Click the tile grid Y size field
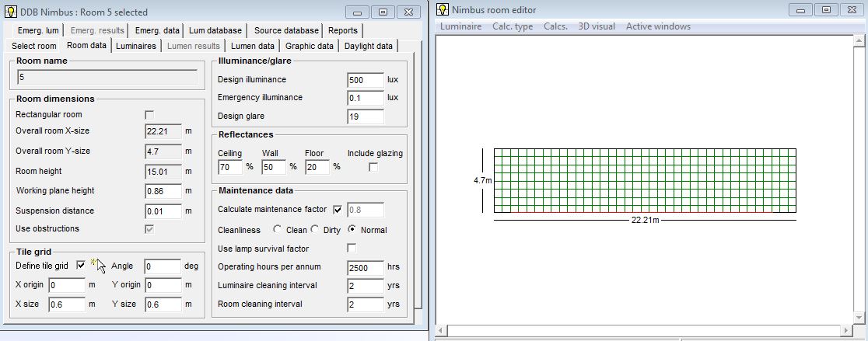This screenshot has width=868, height=341. (163, 304)
